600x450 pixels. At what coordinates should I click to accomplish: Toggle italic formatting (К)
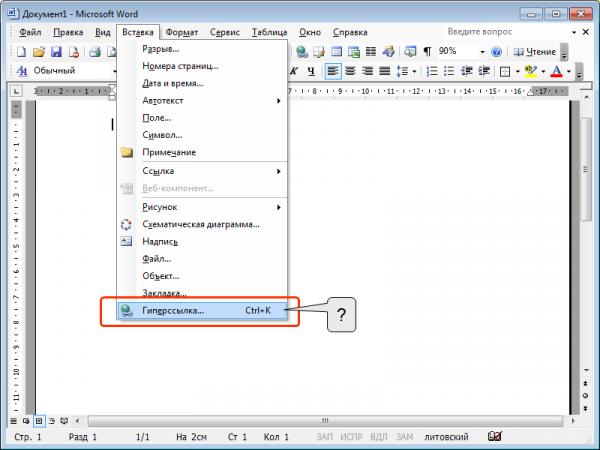point(294,71)
